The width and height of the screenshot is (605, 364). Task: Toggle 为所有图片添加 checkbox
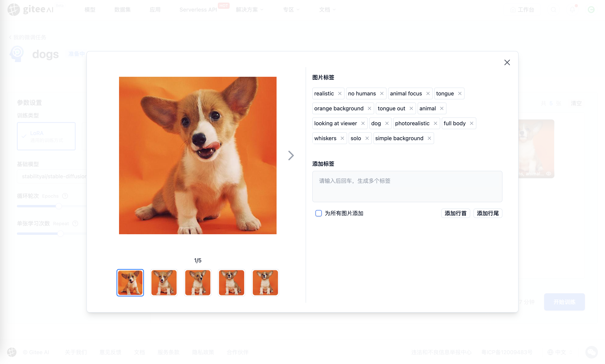point(318,213)
